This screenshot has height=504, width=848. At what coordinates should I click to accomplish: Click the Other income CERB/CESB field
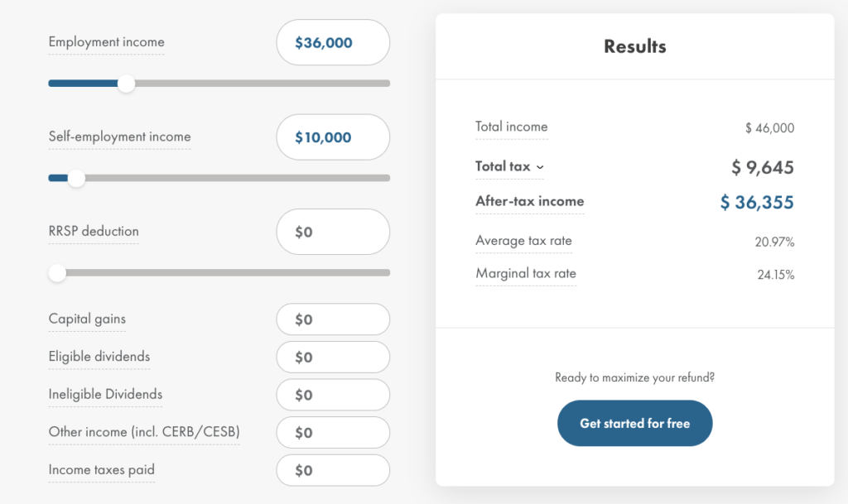[x=333, y=433]
